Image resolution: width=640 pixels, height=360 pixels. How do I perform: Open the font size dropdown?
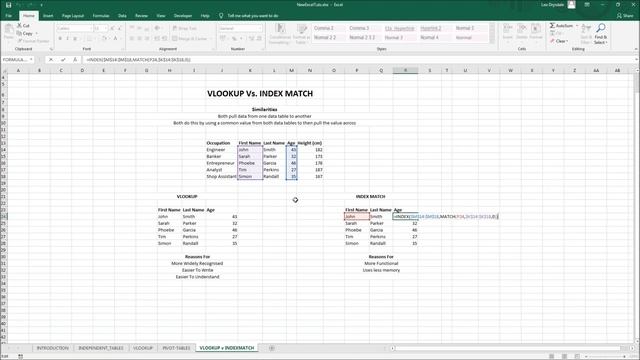[105, 28]
